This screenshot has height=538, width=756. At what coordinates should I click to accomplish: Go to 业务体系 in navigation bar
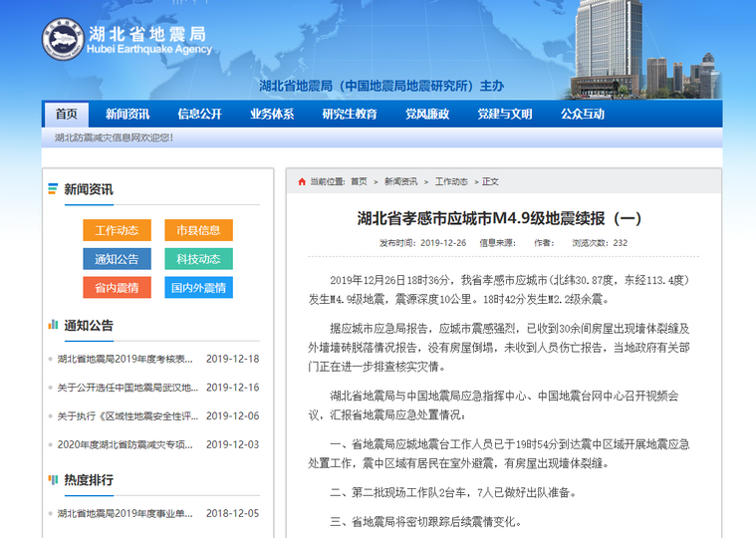coord(272,114)
